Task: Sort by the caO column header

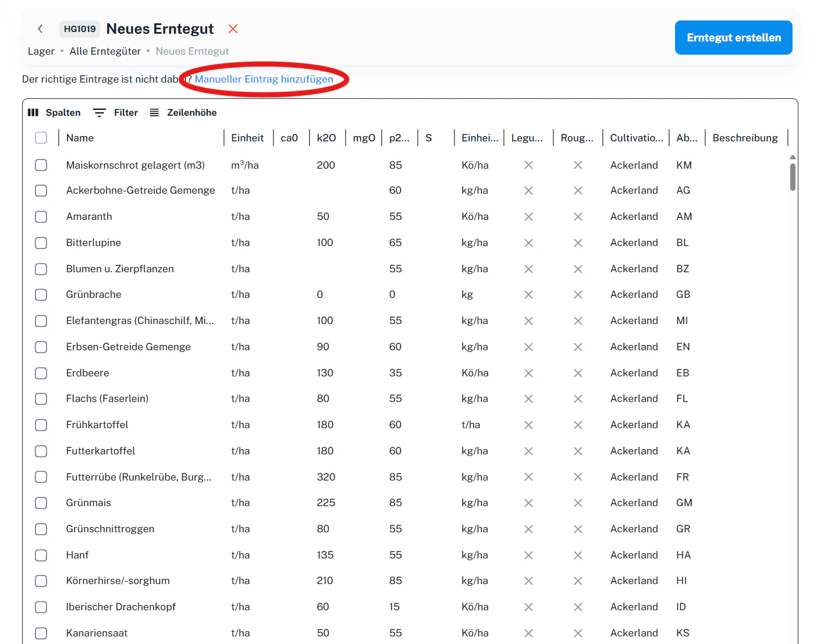Action: (289, 138)
